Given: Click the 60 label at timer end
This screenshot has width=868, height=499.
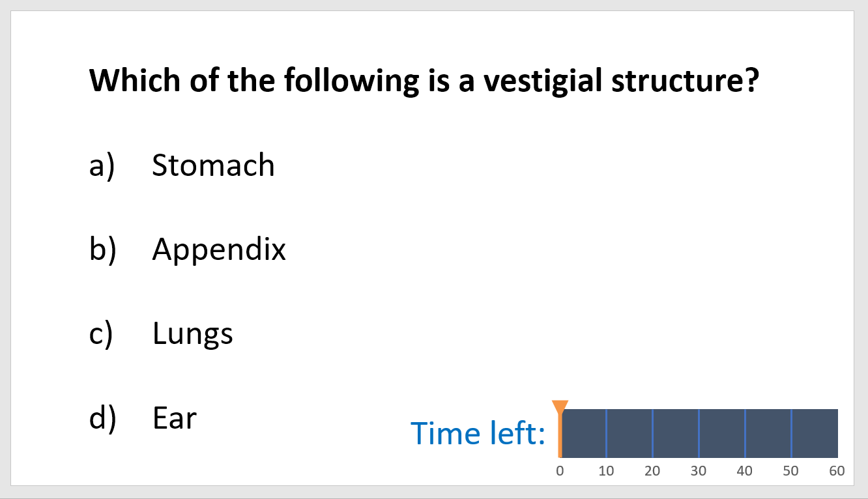Looking at the screenshot, I should [x=837, y=471].
